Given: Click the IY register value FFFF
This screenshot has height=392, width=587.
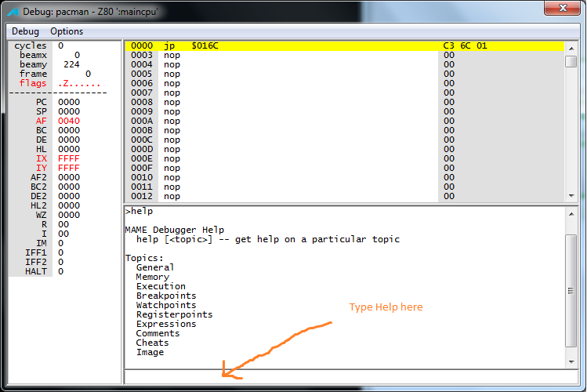Looking at the screenshot, I should point(69,168).
